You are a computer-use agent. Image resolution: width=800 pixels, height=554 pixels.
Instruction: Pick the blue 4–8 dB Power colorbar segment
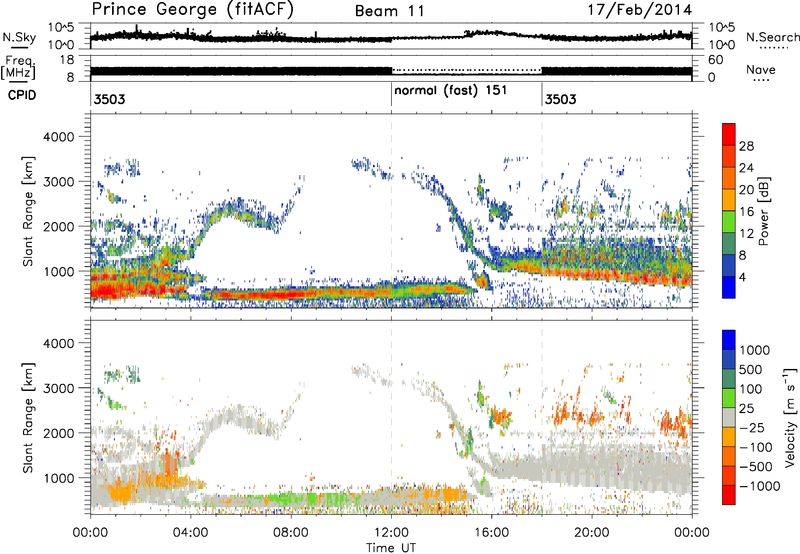(729, 266)
